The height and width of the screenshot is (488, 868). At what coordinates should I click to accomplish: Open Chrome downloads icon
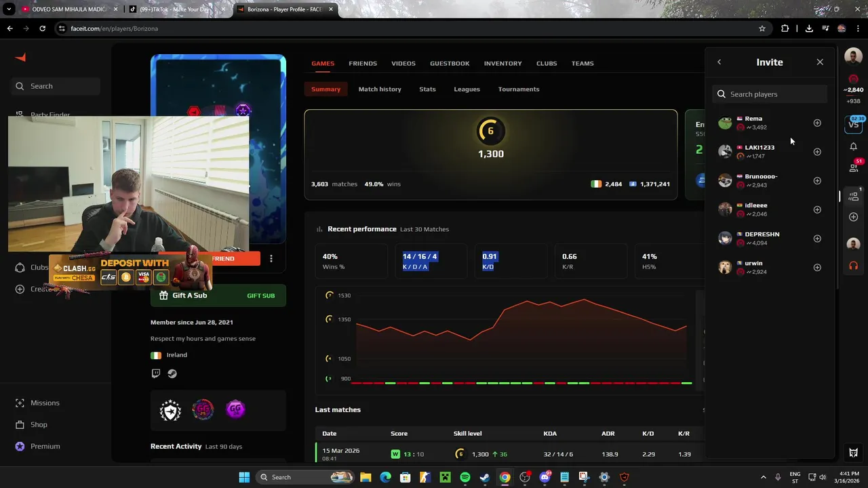click(809, 28)
